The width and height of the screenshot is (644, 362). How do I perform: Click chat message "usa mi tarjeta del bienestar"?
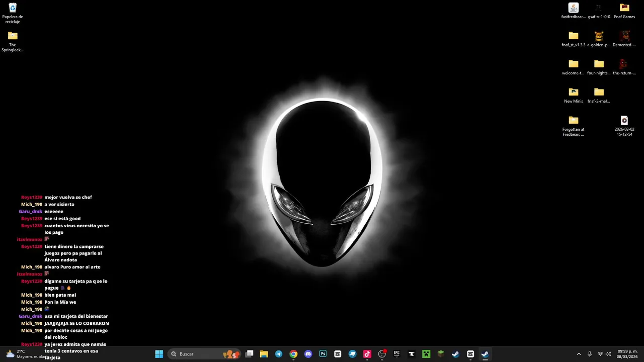[x=76, y=316]
